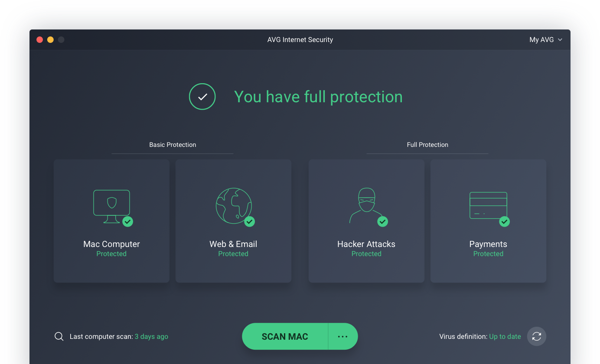
Task: Start a scan with the SCAN MAC button
Action: point(284,336)
